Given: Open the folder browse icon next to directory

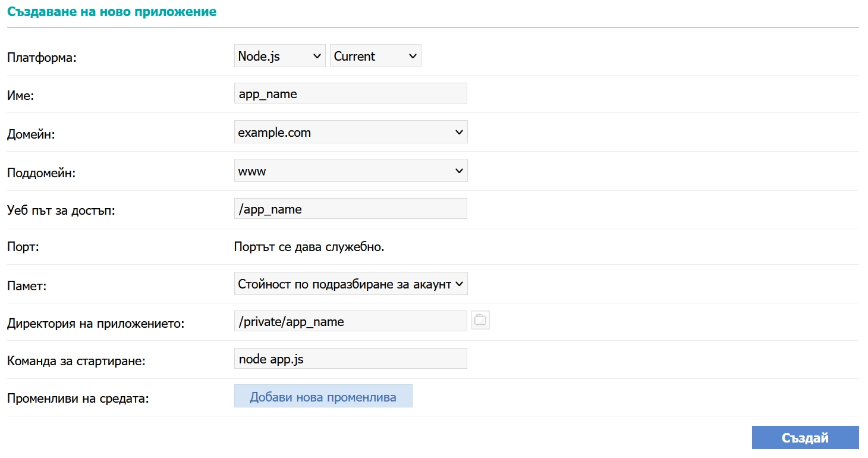Looking at the screenshot, I should (x=480, y=321).
